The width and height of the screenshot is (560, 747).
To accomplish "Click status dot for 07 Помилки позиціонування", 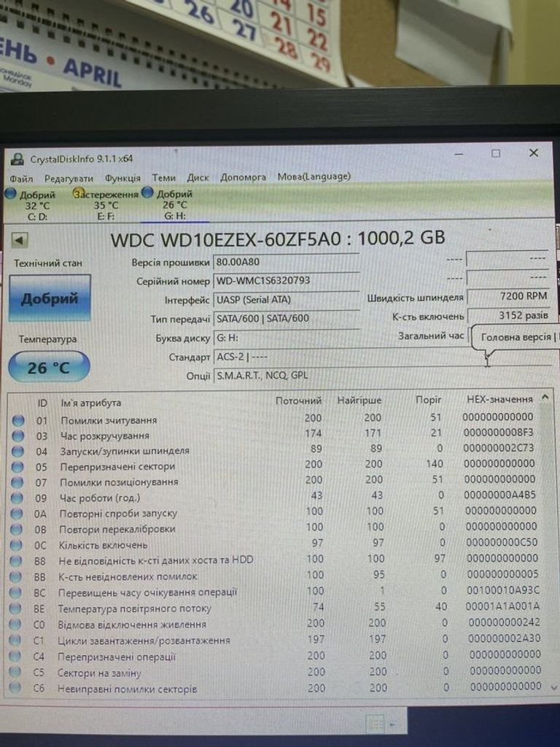I will pyautogui.click(x=17, y=482).
